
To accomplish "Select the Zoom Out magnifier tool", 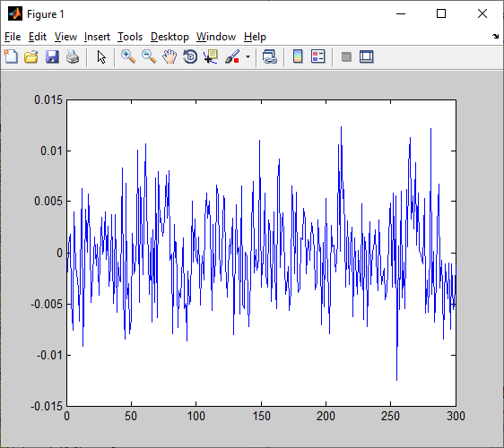I will [149, 56].
